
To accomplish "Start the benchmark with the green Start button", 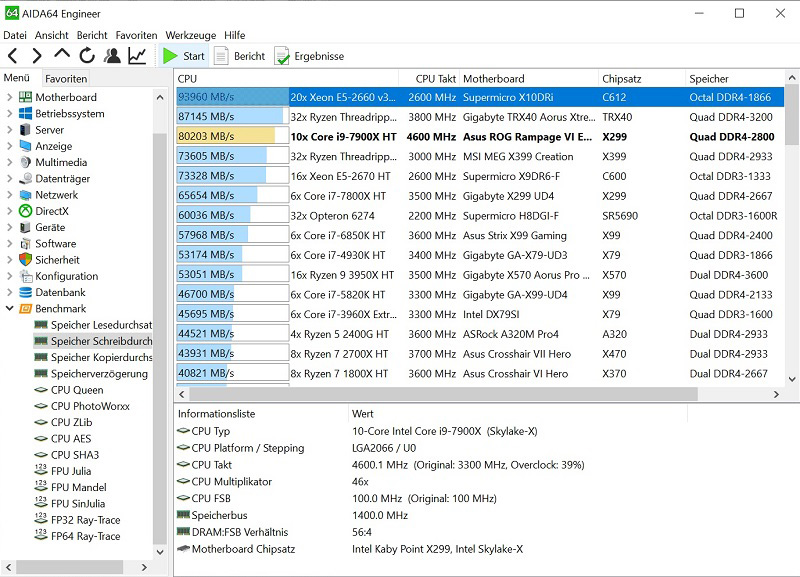I will pos(184,56).
